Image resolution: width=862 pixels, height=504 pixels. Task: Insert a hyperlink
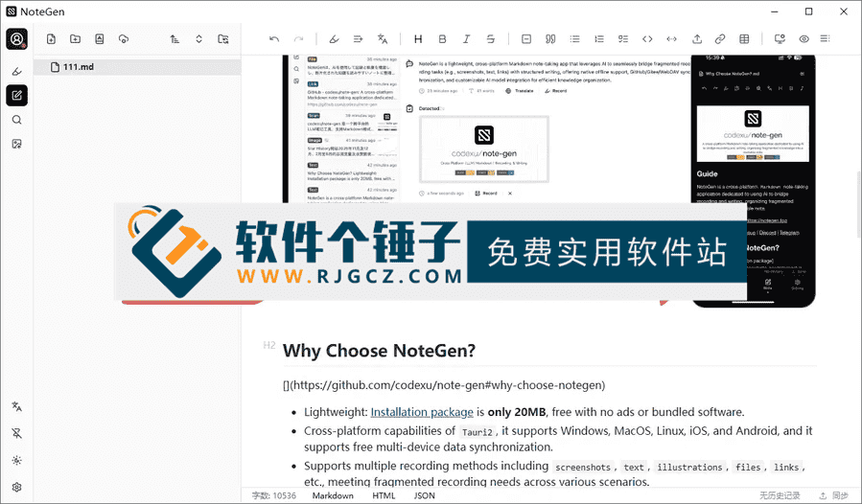(x=720, y=39)
